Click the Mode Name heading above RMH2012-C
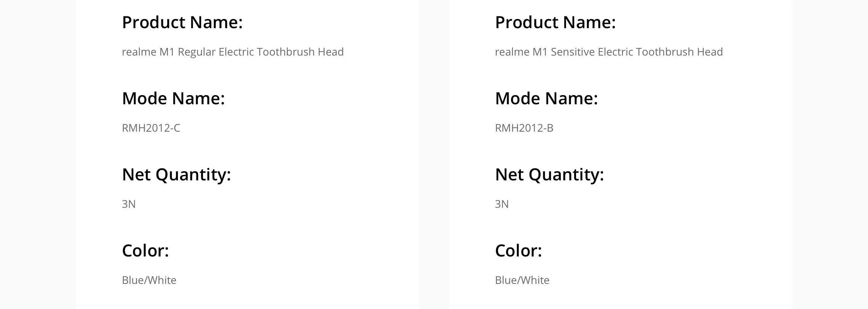 pos(173,98)
